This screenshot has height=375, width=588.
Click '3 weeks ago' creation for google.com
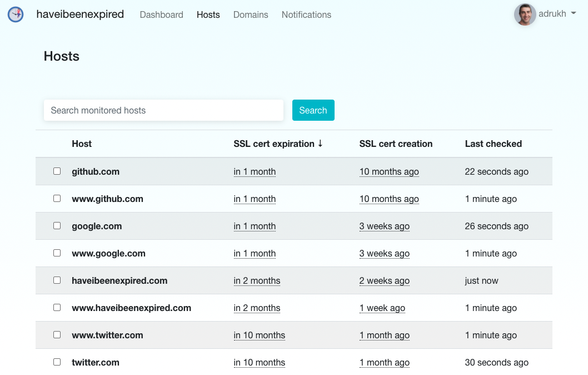pyautogui.click(x=385, y=226)
